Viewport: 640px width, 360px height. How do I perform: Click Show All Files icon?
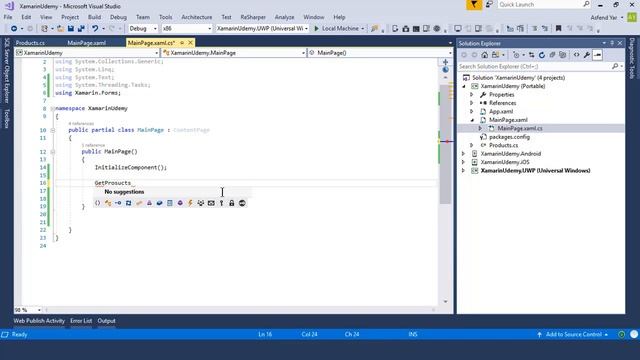point(563,55)
